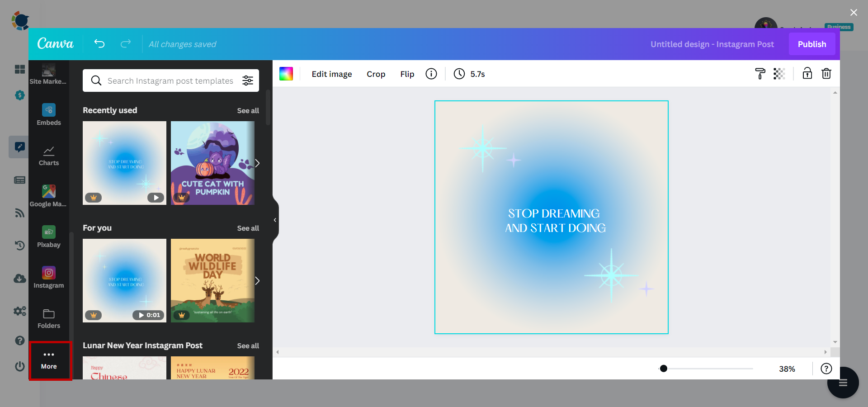Open the dollar badge icon in the left rail

19,95
